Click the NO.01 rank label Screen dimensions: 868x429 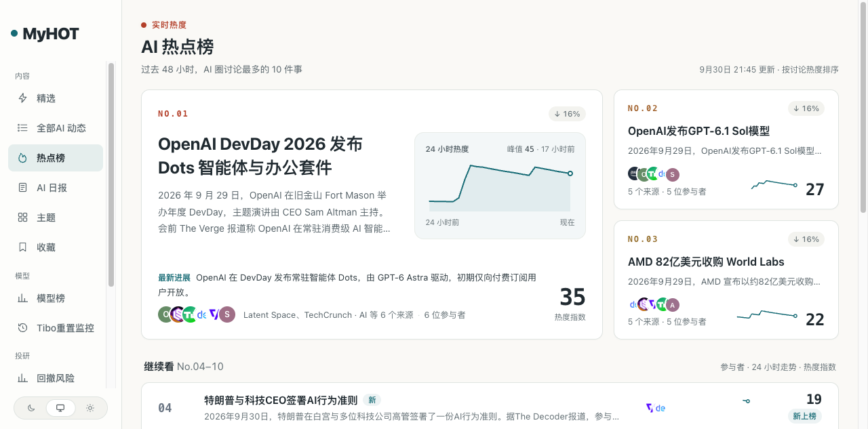(173, 114)
